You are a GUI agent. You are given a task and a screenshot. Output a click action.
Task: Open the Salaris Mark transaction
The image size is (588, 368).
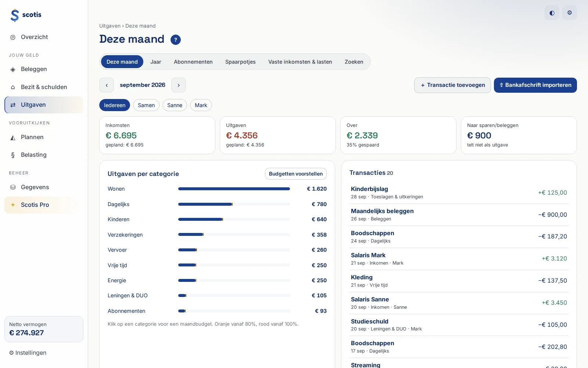[459, 259]
